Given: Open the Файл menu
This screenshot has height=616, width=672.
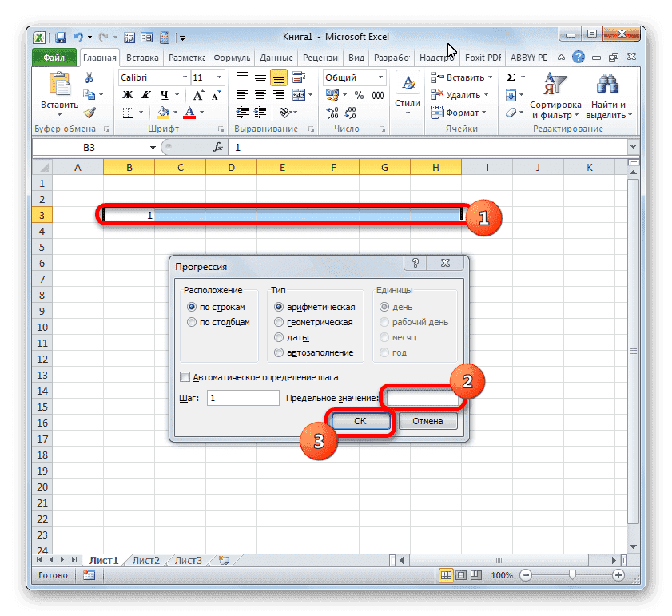Looking at the screenshot, I should (x=54, y=57).
